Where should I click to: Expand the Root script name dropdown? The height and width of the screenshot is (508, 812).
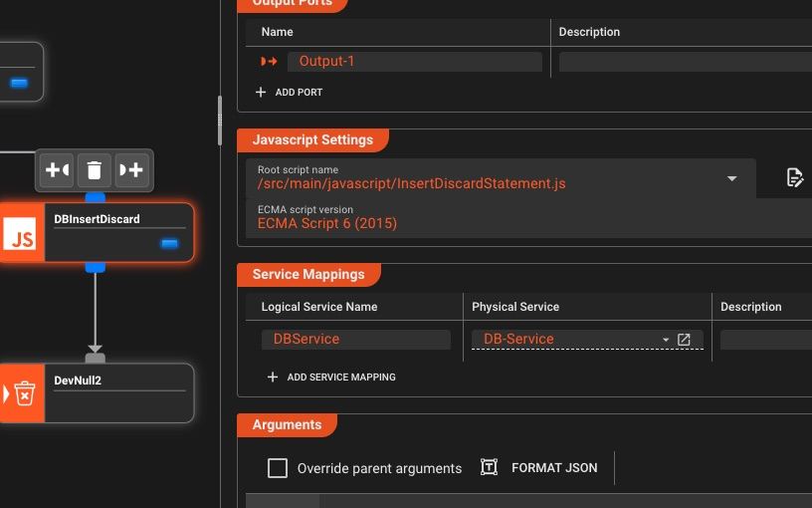click(731, 178)
